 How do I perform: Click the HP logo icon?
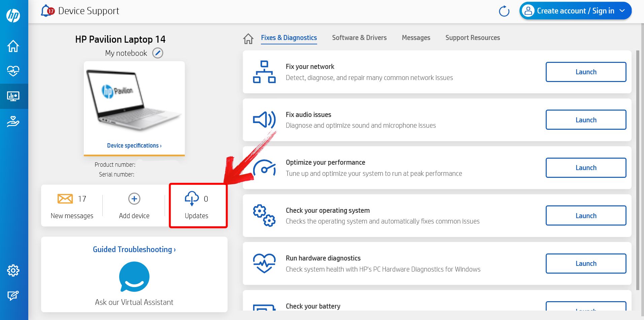13,15
